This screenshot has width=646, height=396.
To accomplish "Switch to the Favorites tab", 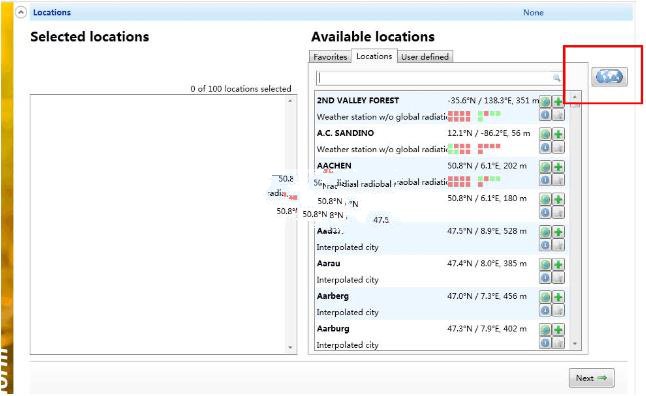I will 330,57.
